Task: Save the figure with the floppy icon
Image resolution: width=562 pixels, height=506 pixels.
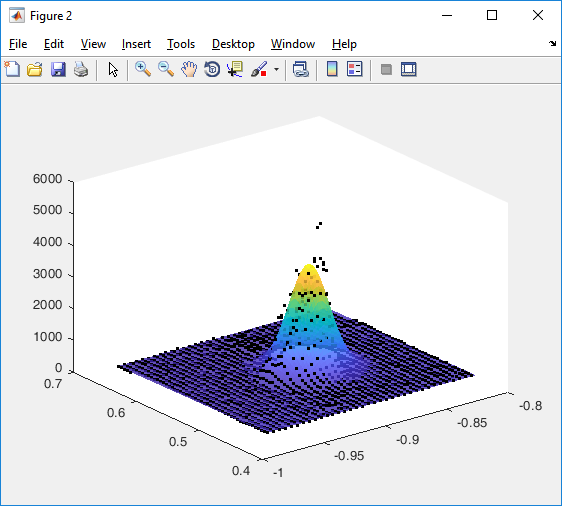Action: tap(58, 69)
